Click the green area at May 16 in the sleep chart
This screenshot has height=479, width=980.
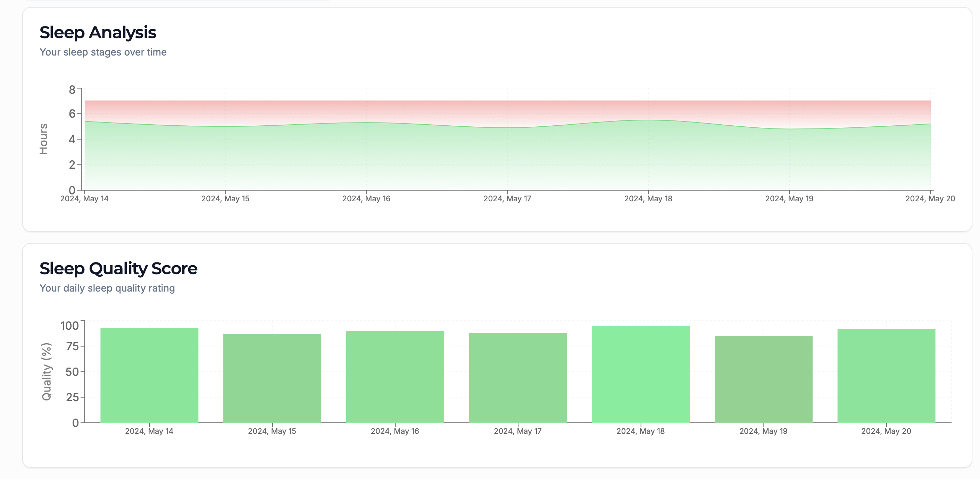tap(367, 156)
